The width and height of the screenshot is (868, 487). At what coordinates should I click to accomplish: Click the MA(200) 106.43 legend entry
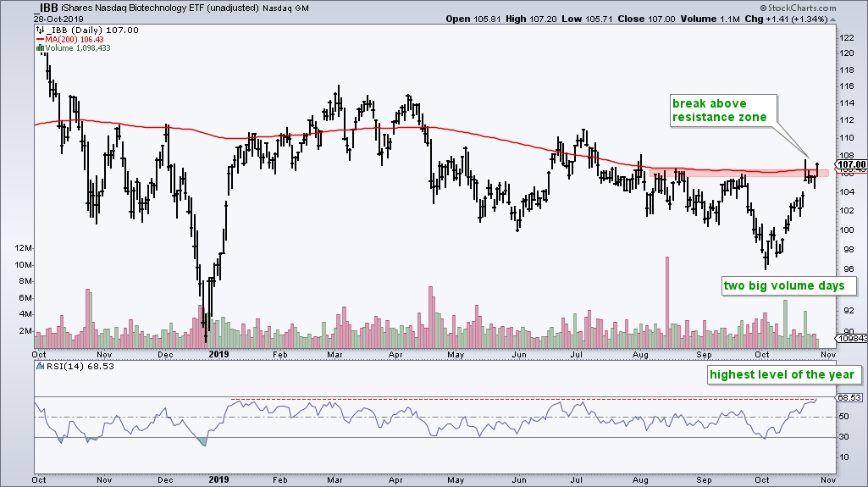pyautogui.click(x=75, y=39)
